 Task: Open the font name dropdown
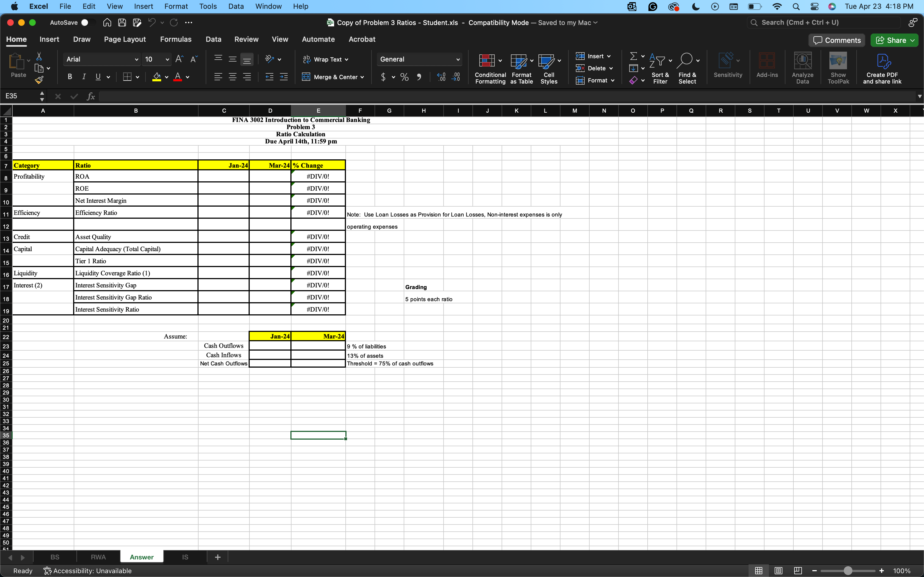[101, 59]
